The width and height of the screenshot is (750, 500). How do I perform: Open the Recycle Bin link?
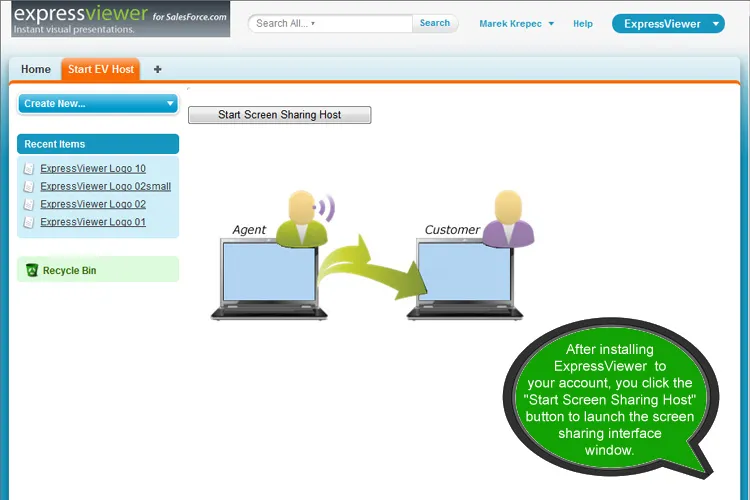[x=69, y=270]
